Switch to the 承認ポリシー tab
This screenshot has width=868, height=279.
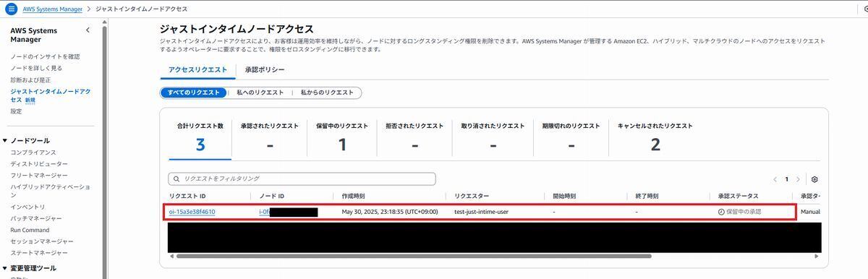click(x=264, y=70)
